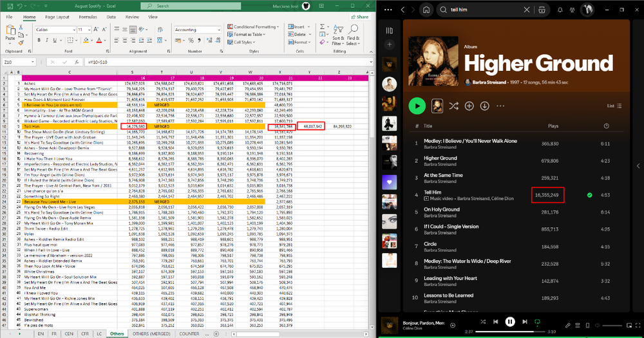Insert function using fx button
The image size is (644, 338).
77,62
